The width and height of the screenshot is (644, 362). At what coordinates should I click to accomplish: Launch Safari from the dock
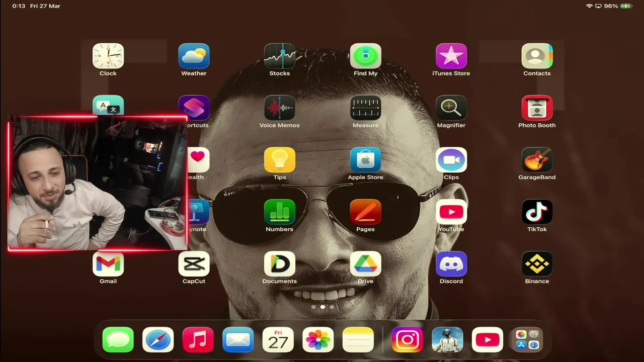pos(158,340)
